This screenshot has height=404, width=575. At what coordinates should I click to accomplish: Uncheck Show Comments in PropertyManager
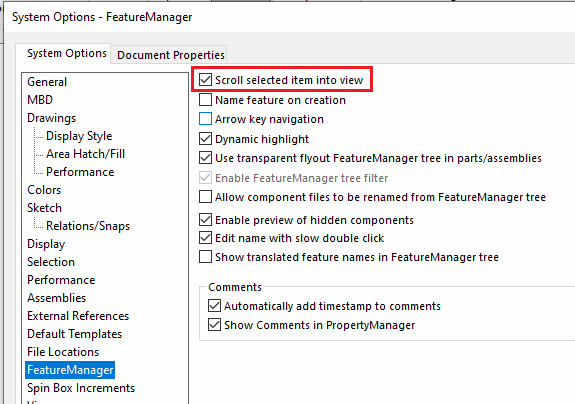(215, 325)
